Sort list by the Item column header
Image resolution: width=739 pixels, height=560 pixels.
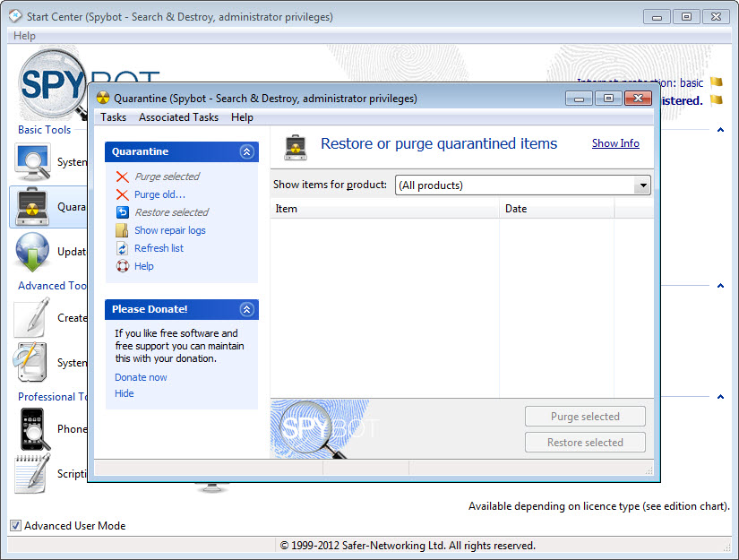click(x=384, y=209)
